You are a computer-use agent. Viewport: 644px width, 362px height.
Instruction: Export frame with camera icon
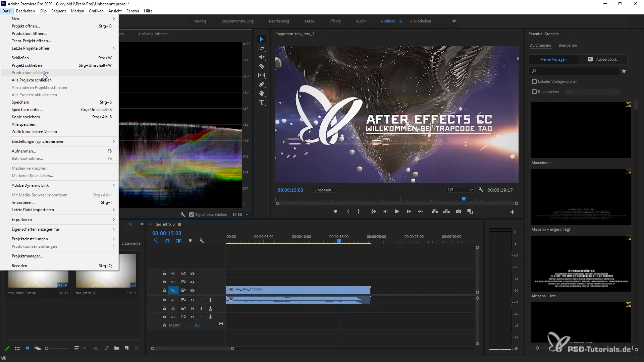[x=459, y=212]
